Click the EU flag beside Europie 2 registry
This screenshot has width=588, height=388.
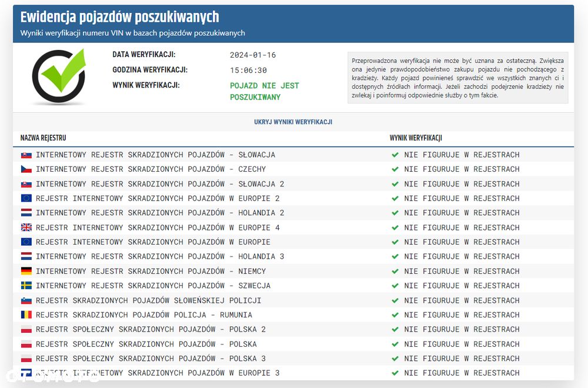26,198
